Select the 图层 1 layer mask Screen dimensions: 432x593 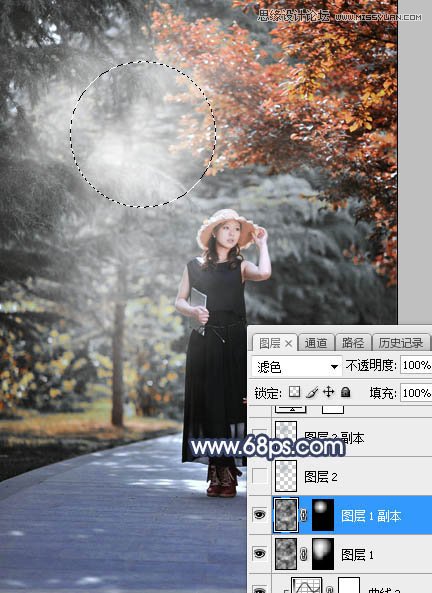coord(323,554)
